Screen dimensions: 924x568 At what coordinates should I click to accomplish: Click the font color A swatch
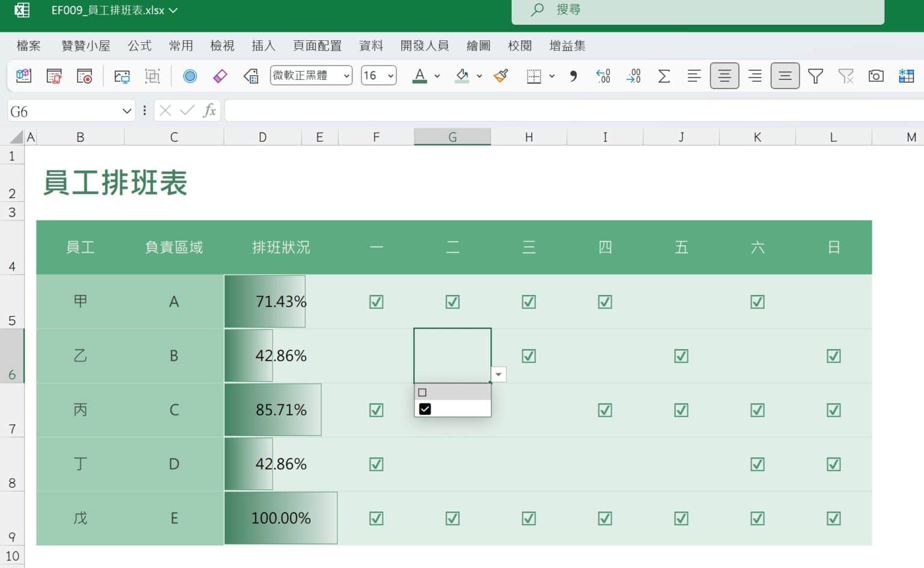[420, 76]
